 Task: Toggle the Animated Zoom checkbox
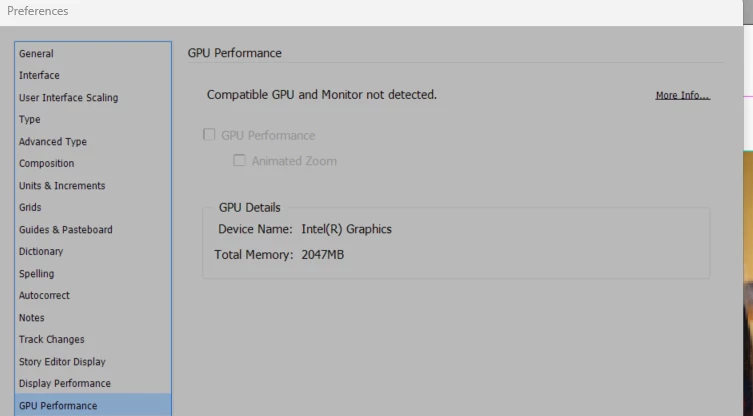pyautogui.click(x=239, y=160)
